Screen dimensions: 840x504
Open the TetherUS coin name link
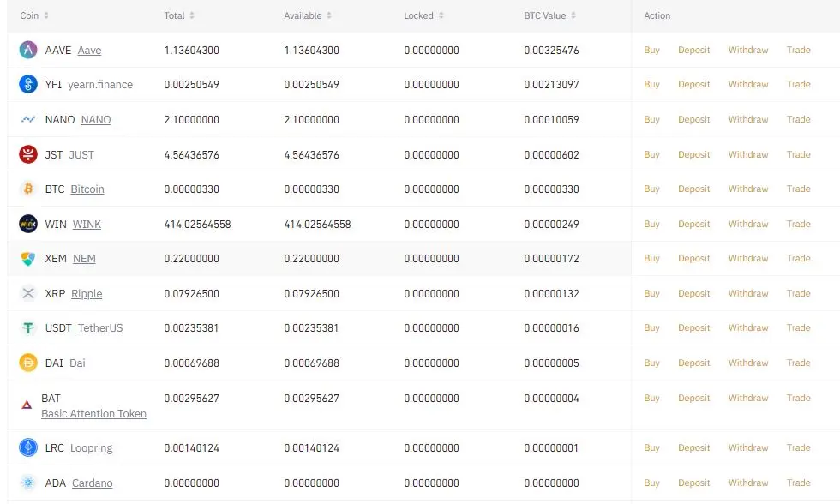click(x=100, y=327)
